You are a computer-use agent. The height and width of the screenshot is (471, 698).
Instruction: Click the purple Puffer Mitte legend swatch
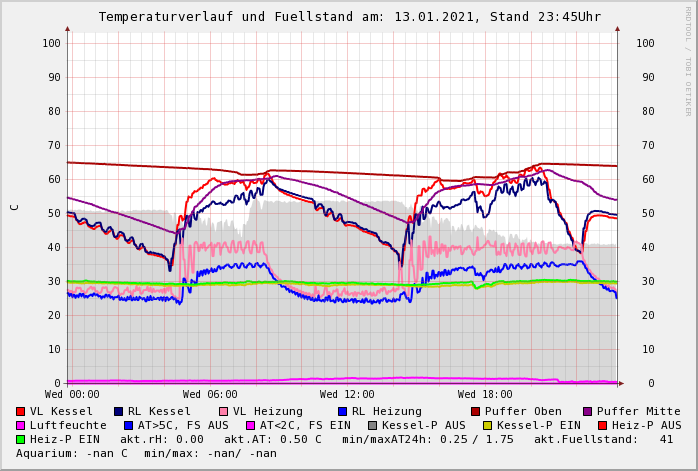tap(588, 411)
